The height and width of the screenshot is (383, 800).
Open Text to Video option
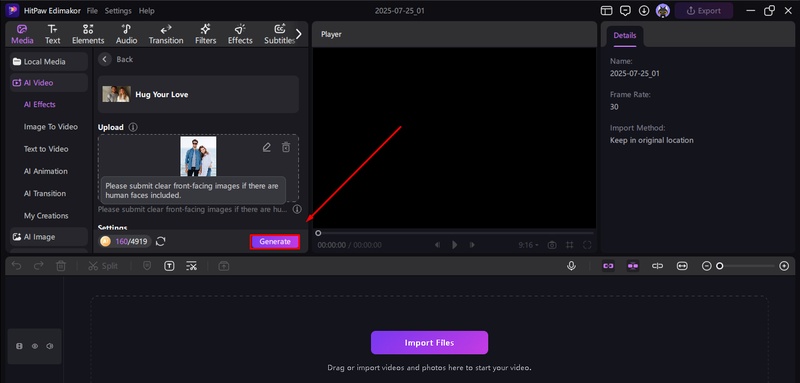click(46, 149)
